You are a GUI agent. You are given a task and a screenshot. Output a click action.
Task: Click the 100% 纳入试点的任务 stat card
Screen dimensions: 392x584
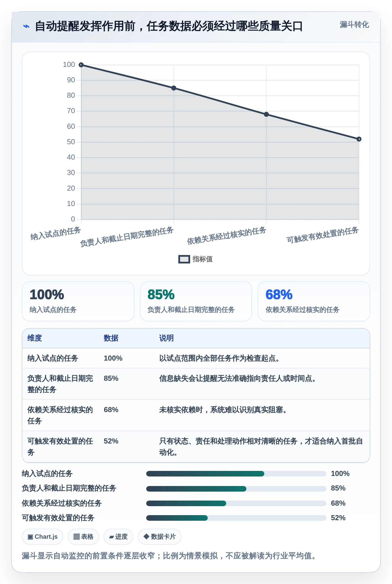(78, 301)
